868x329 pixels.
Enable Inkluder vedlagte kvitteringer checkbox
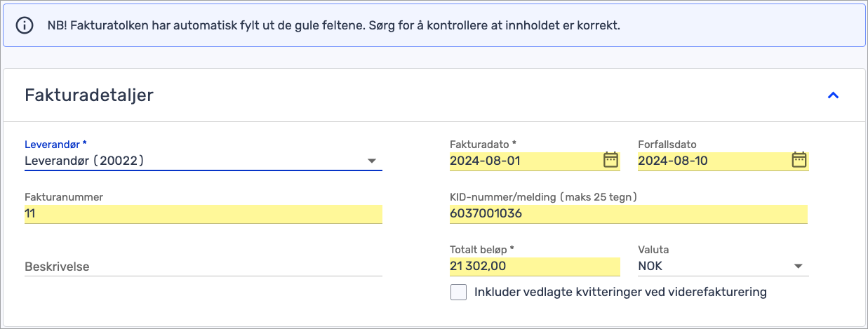(458, 292)
